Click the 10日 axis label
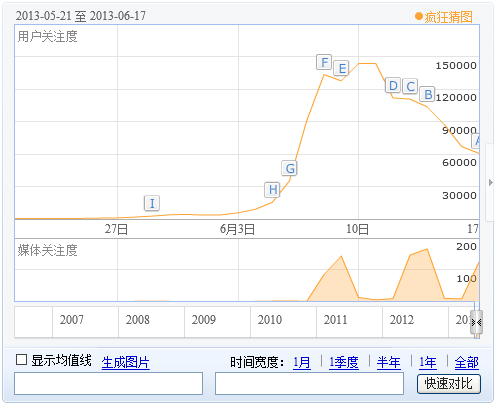The image size is (497, 405). [x=357, y=229]
